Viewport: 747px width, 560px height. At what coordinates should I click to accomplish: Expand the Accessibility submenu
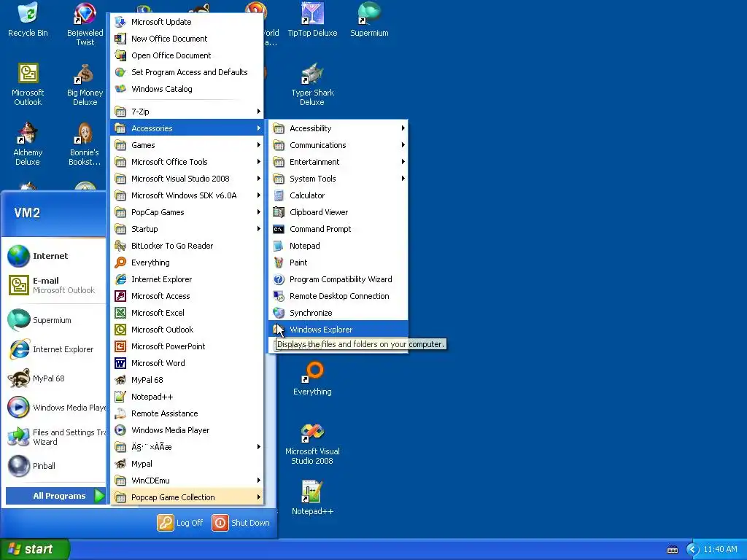pyautogui.click(x=338, y=128)
